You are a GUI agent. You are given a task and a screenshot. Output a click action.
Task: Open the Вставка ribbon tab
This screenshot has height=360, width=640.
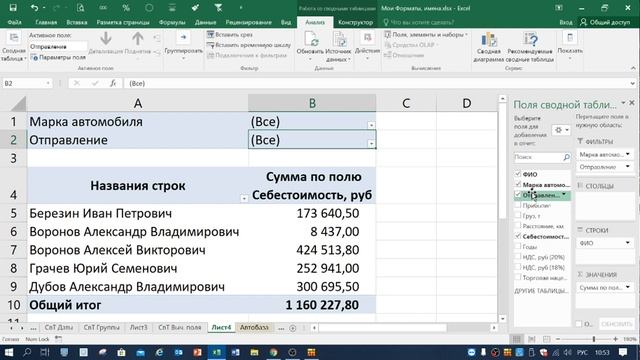click(77, 22)
